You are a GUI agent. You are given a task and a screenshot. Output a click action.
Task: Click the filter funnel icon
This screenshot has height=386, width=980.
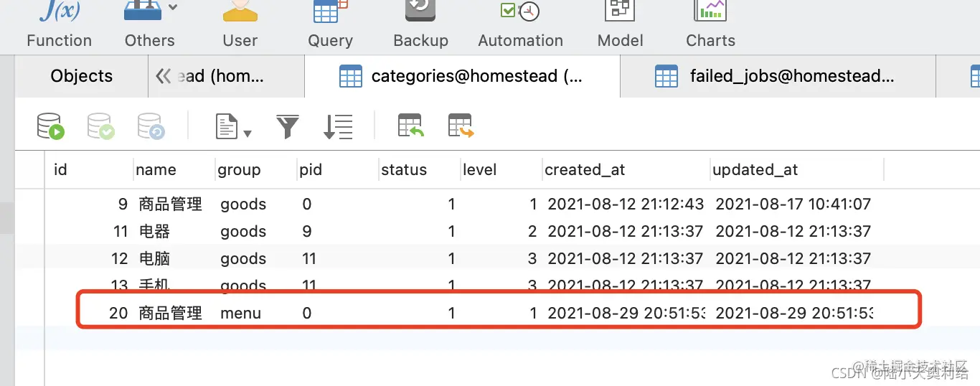(288, 127)
